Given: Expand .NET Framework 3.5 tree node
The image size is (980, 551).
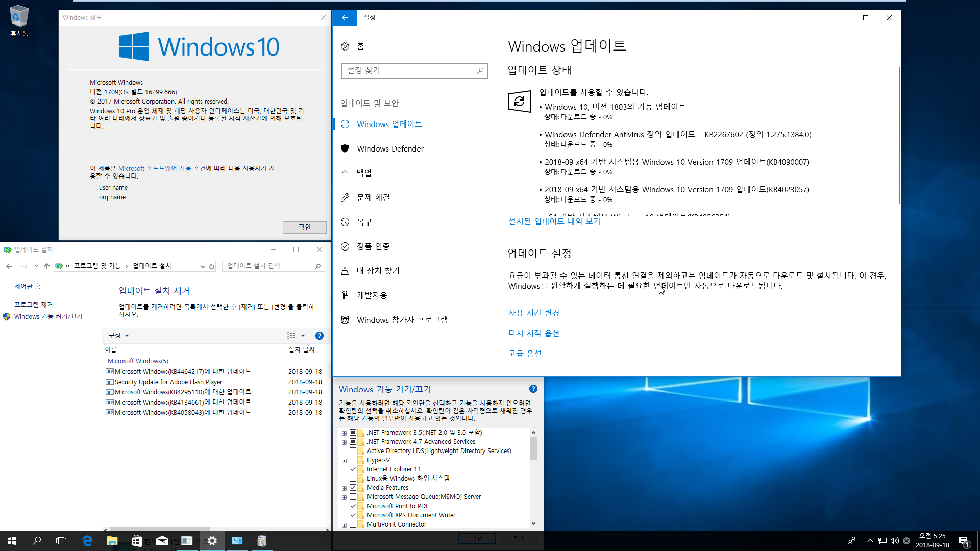Looking at the screenshot, I should pyautogui.click(x=344, y=433).
